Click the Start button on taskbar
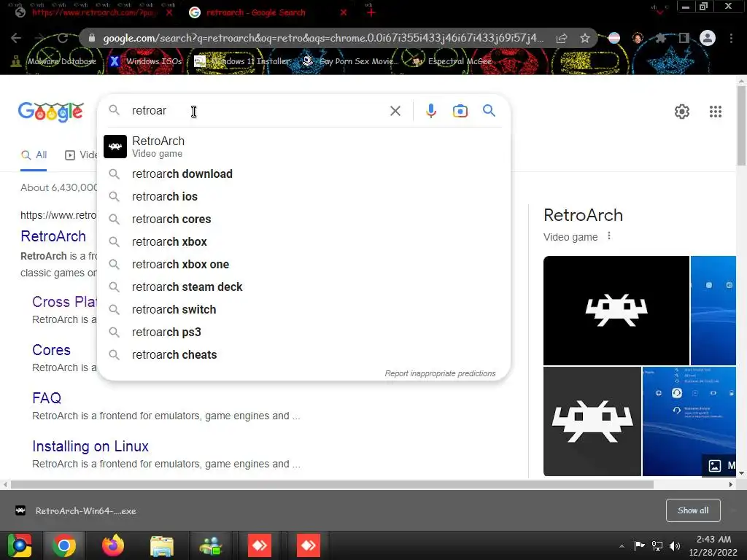 point(20,545)
